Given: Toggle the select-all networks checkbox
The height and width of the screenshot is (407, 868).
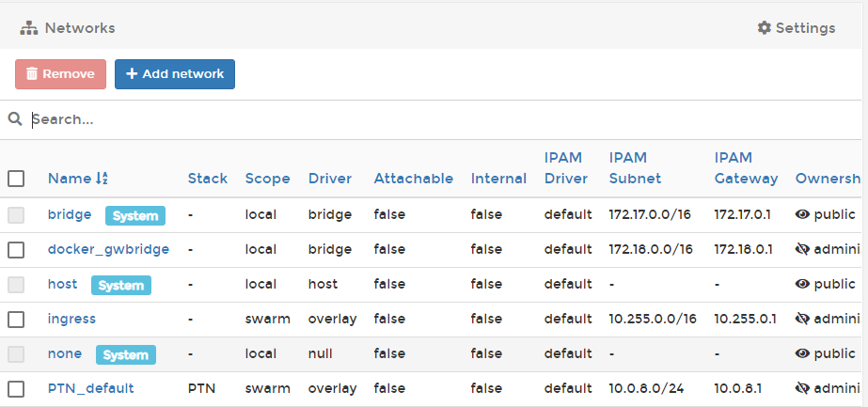Looking at the screenshot, I should 16,179.
